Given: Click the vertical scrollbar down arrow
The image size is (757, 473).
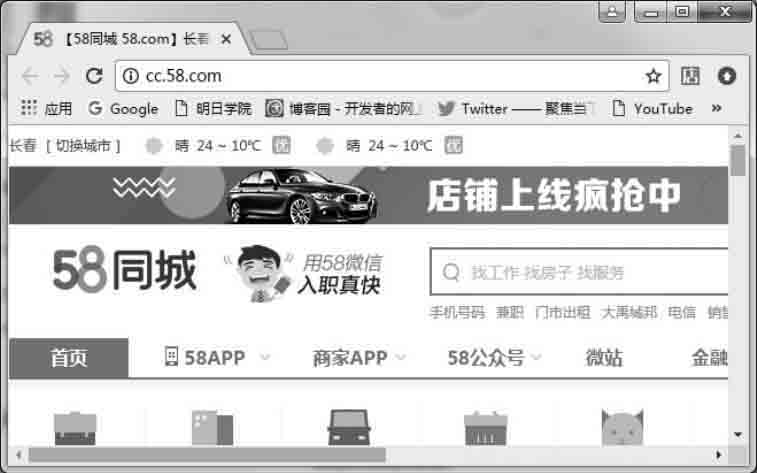Looking at the screenshot, I should pos(738,435).
